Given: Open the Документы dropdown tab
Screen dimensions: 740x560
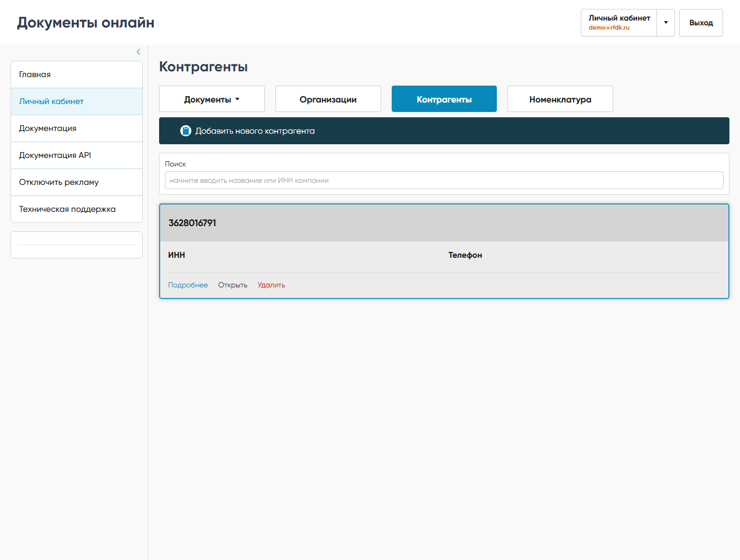Looking at the screenshot, I should coord(212,99).
